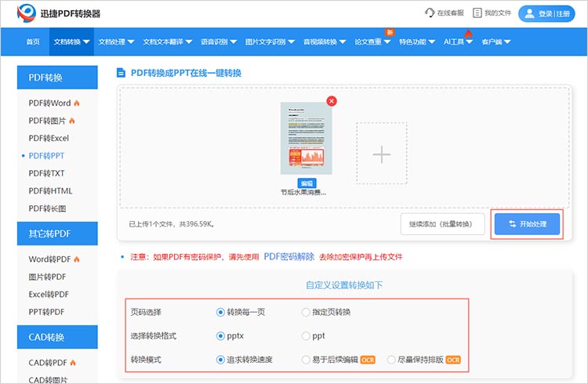Click 继续添加(批量转换) button
Viewport: 588px width, 384px height.
coord(442,224)
